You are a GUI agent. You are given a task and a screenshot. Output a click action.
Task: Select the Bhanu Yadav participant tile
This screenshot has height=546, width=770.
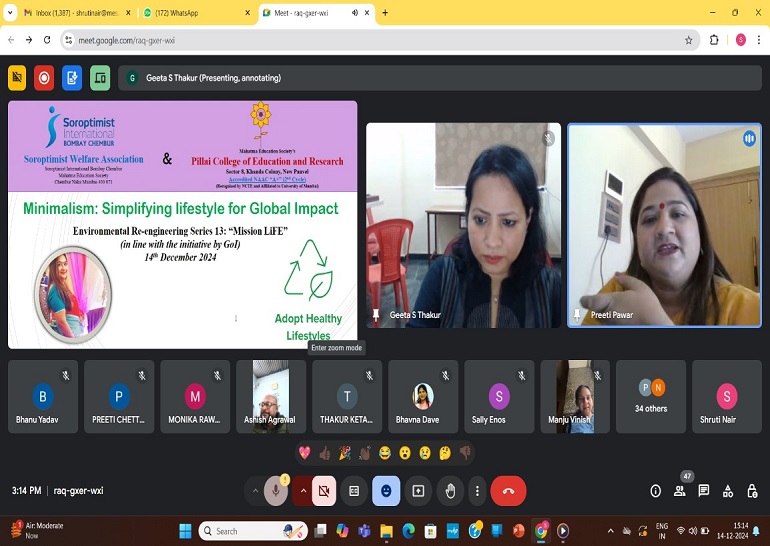tap(43, 397)
